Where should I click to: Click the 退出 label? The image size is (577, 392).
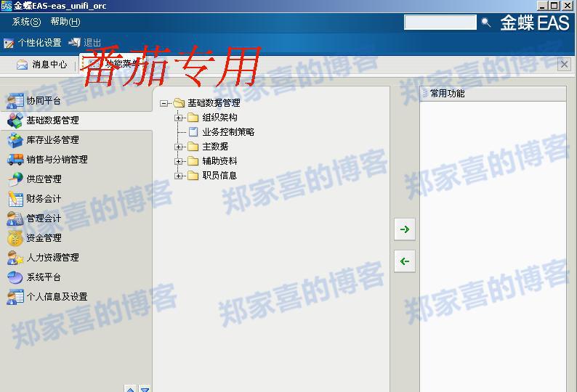coord(92,43)
